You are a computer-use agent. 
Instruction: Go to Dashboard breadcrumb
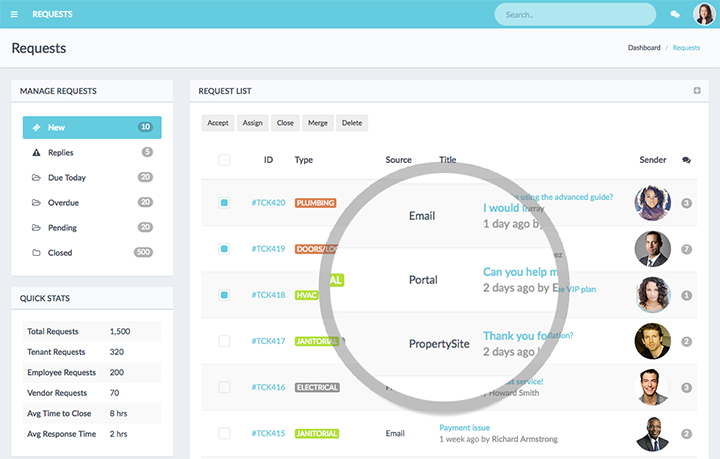(644, 48)
